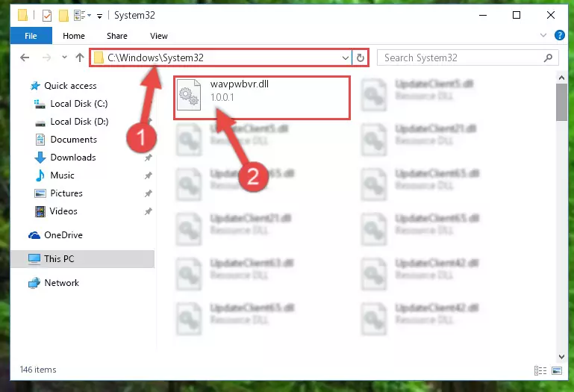The image size is (574, 392).
Task: Open Documents in the sidebar
Action: tap(74, 140)
